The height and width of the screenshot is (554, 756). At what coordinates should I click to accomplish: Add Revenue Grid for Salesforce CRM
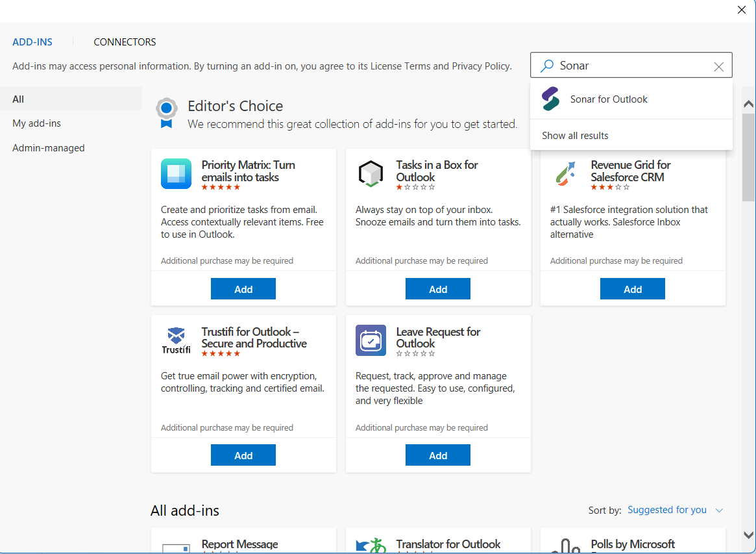pos(633,288)
